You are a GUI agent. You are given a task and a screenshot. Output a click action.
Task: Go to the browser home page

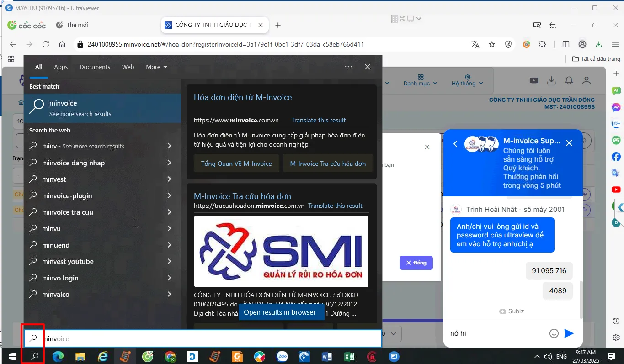coord(62,44)
